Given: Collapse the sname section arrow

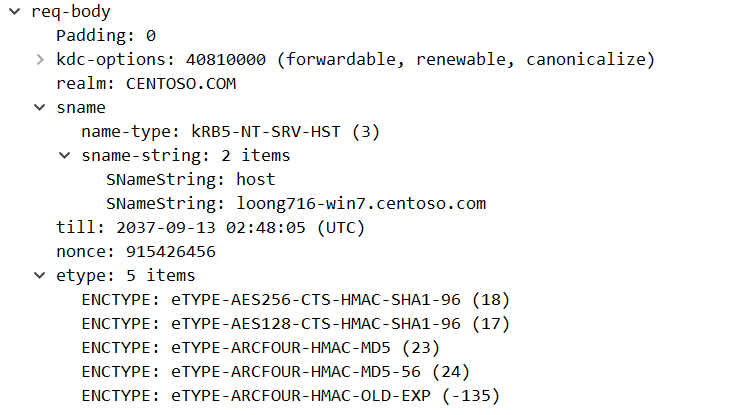Looking at the screenshot, I should tap(39, 108).
